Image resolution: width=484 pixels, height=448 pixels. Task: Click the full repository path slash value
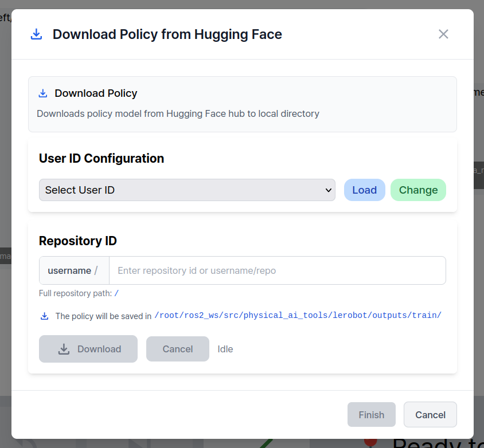(116, 293)
